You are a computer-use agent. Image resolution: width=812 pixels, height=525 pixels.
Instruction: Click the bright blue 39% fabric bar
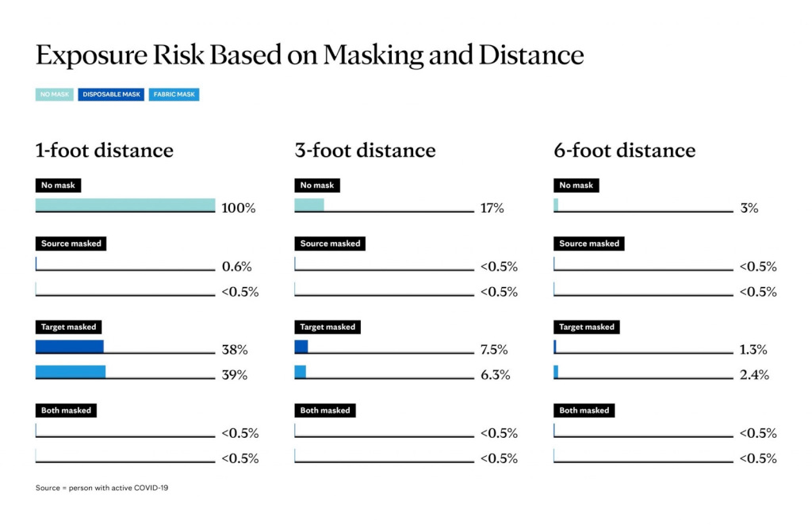click(x=71, y=372)
